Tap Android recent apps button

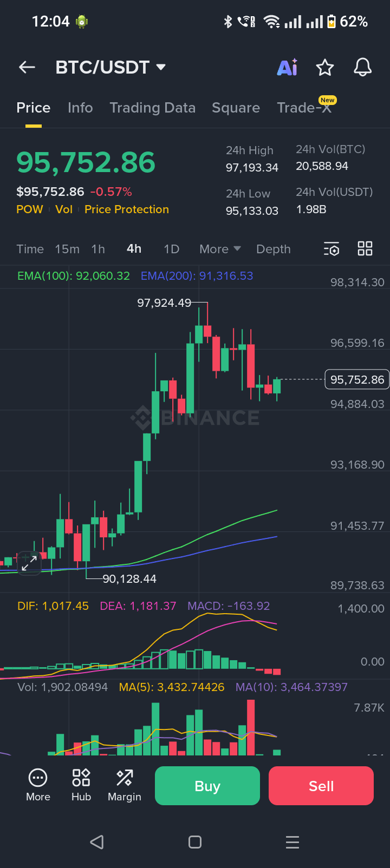[292, 842]
